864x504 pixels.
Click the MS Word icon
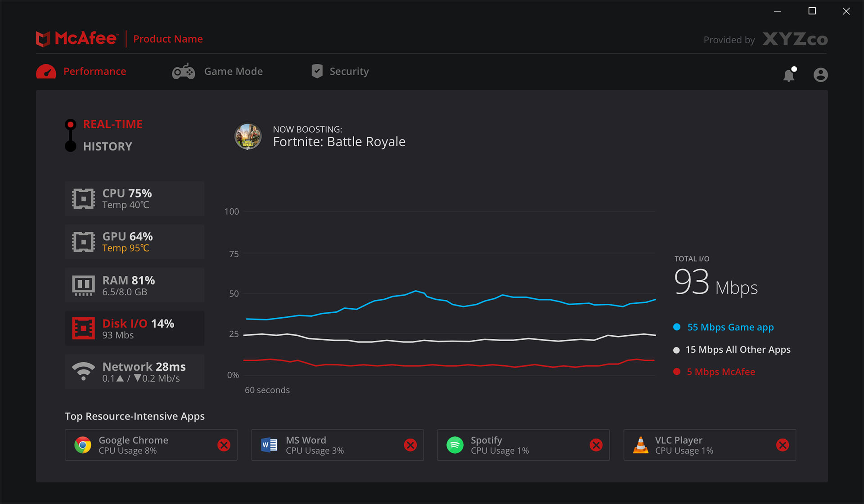click(269, 445)
